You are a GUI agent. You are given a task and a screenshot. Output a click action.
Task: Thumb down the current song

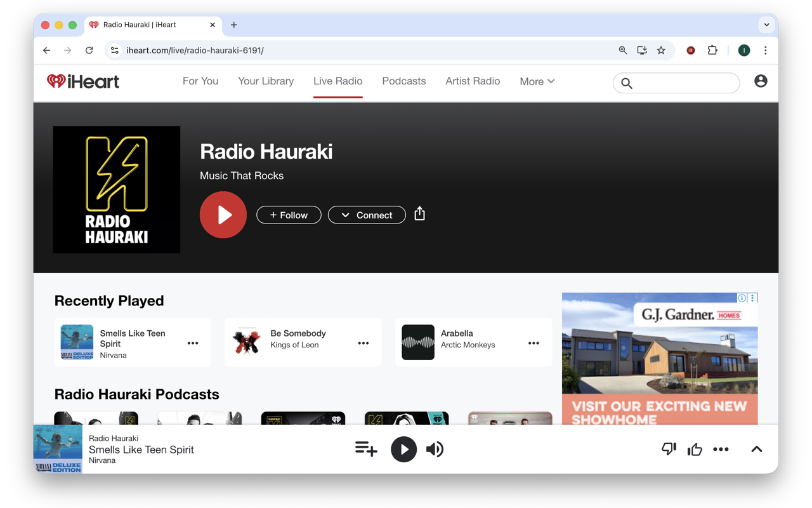(x=669, y=449)
